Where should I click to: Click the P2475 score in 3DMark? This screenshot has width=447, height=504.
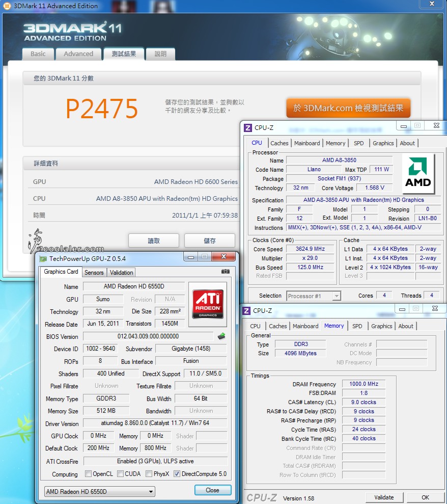tap(102, 109)
